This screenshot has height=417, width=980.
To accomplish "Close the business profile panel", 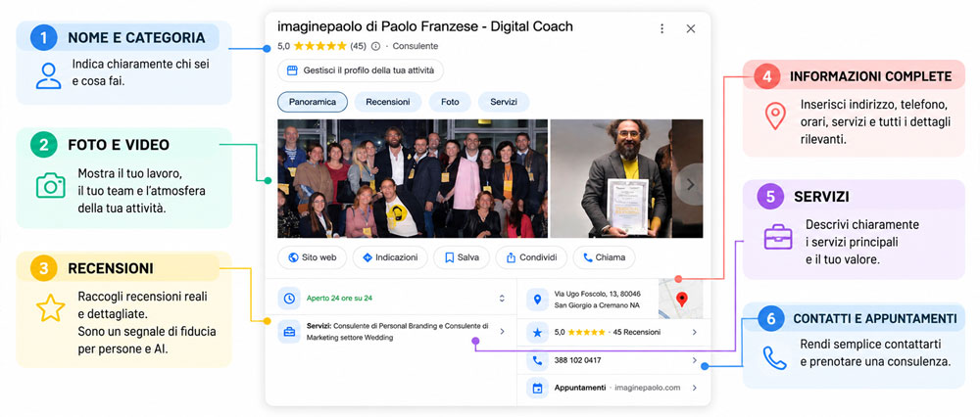I will [x=691, y=28].
